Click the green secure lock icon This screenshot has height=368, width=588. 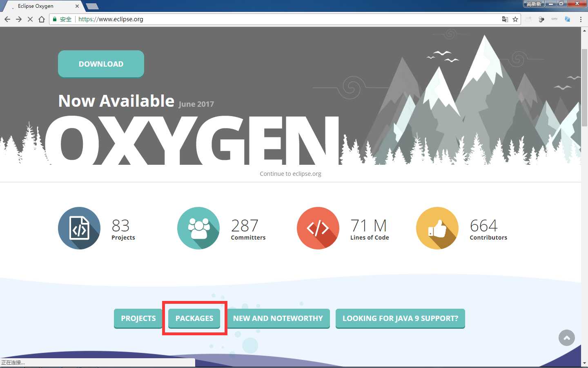click(55, 19)
